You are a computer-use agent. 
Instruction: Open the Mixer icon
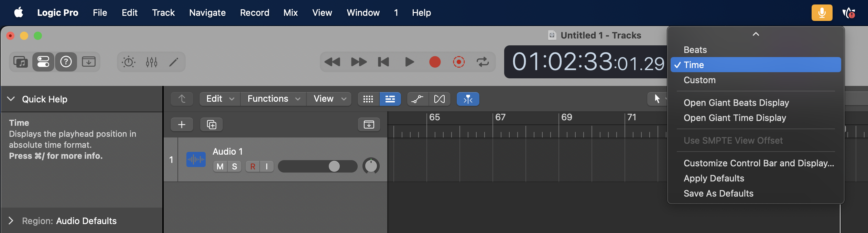point(151,62)
